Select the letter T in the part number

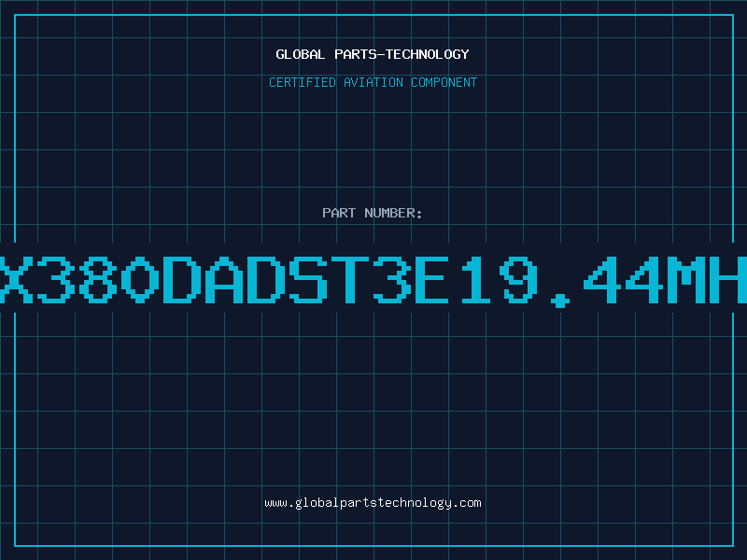tap(349, 279)
